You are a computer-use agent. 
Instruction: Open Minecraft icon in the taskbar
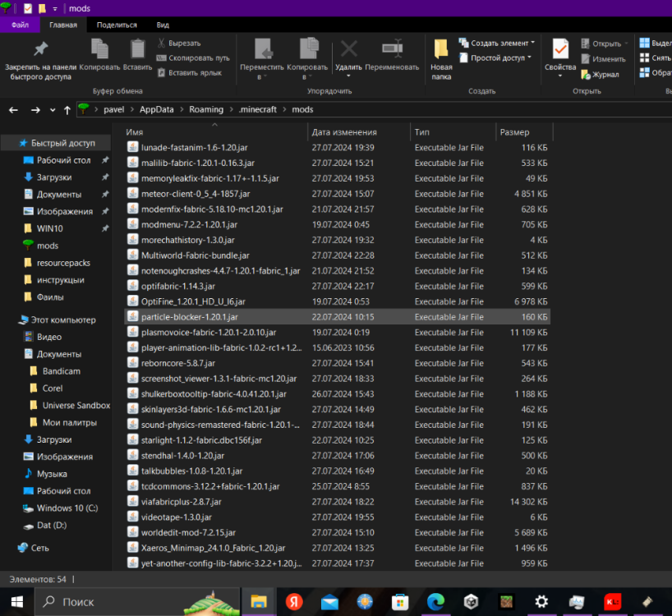[x=507, y=602]
